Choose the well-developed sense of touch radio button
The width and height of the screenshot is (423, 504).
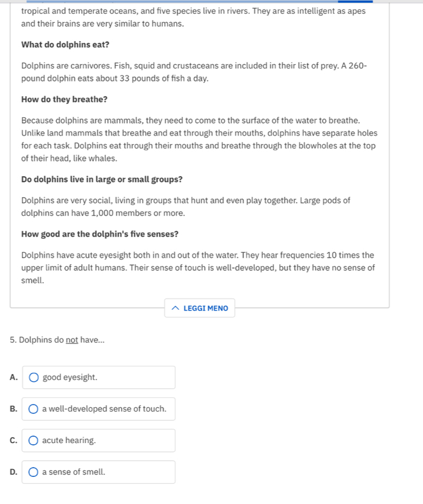point(34,409)
